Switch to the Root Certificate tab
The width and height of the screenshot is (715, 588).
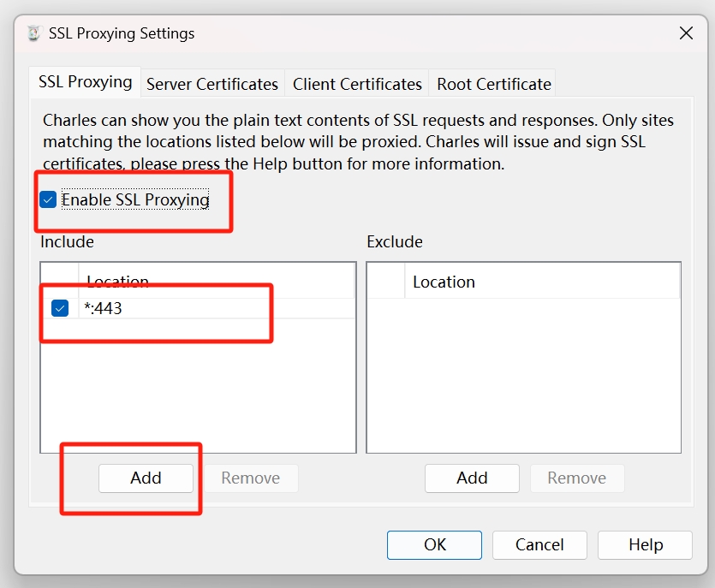tap(493, 84)
